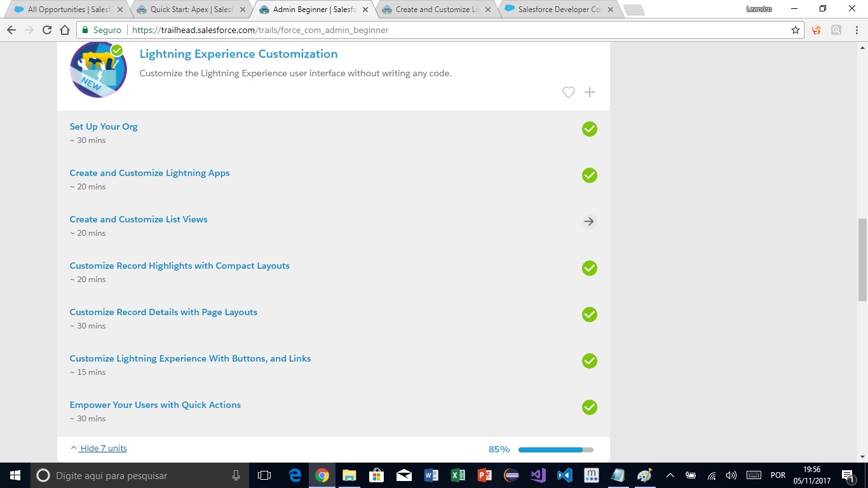
Task: Go forward in browser history
Action: coord(29,30)
